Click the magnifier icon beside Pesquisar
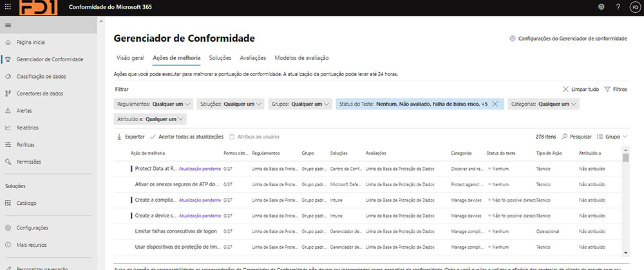 565,137
